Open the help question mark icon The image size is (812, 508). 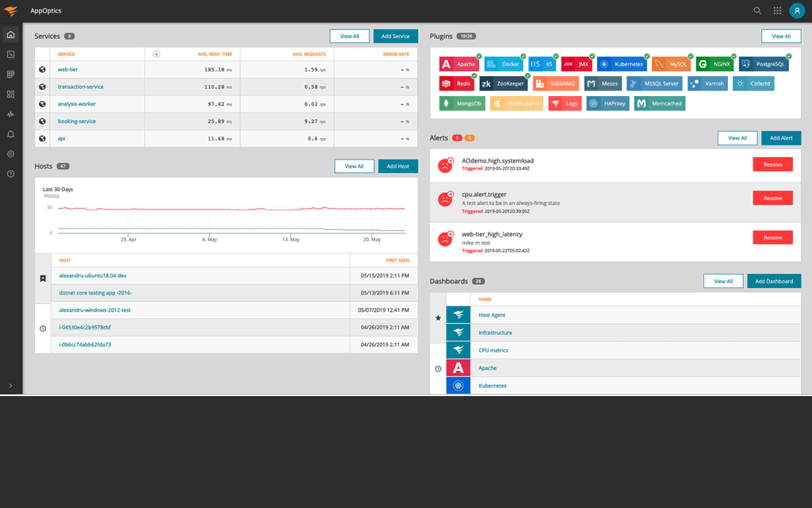click(10, 174)
